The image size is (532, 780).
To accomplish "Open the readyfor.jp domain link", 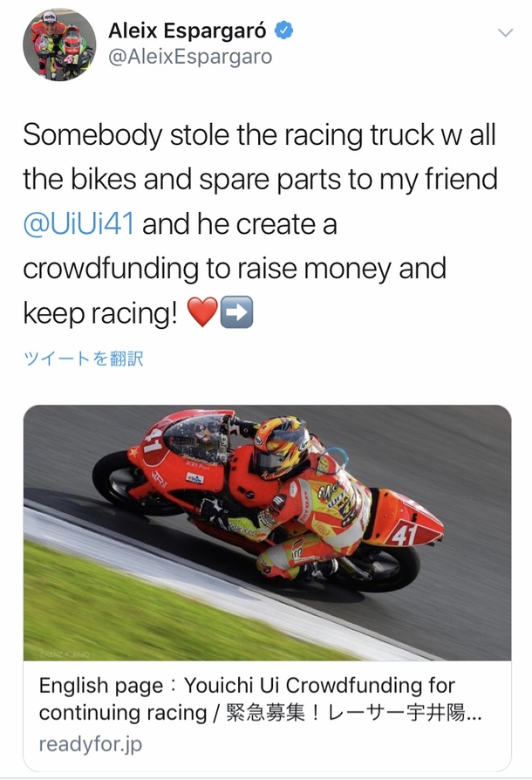I will [91, 744].
